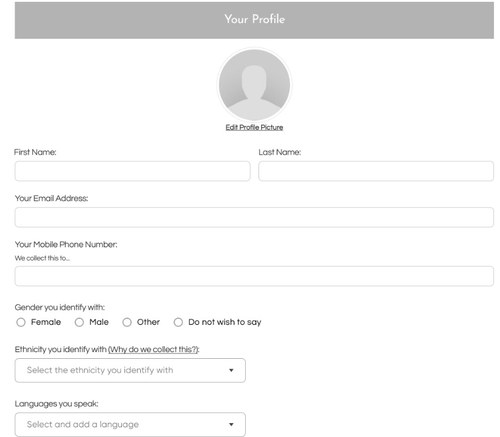Click the ethnicity dropdown arrow icon

pyautogui.click(x=231, y=370)
